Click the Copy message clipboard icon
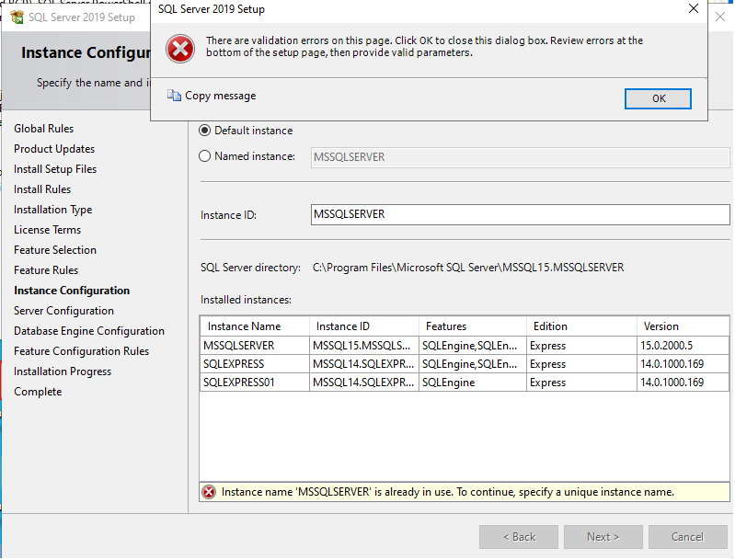The image size is (735, 560). [x=174, y=96]
